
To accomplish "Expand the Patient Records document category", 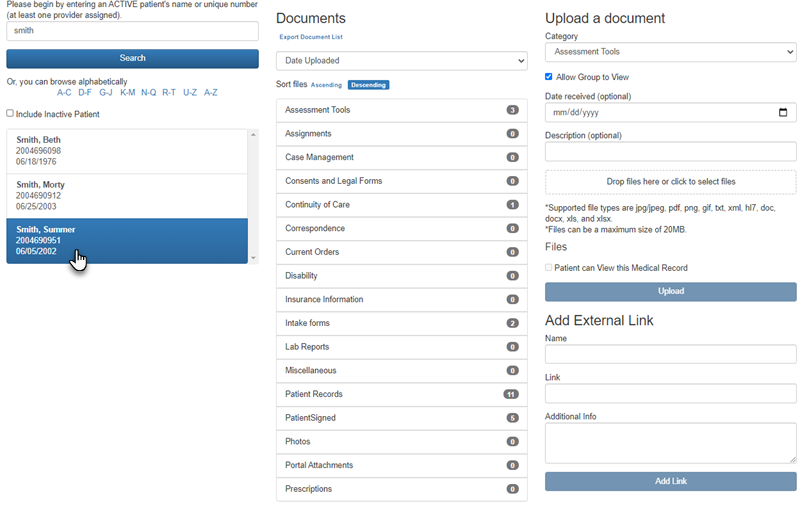I will [401, 394].
